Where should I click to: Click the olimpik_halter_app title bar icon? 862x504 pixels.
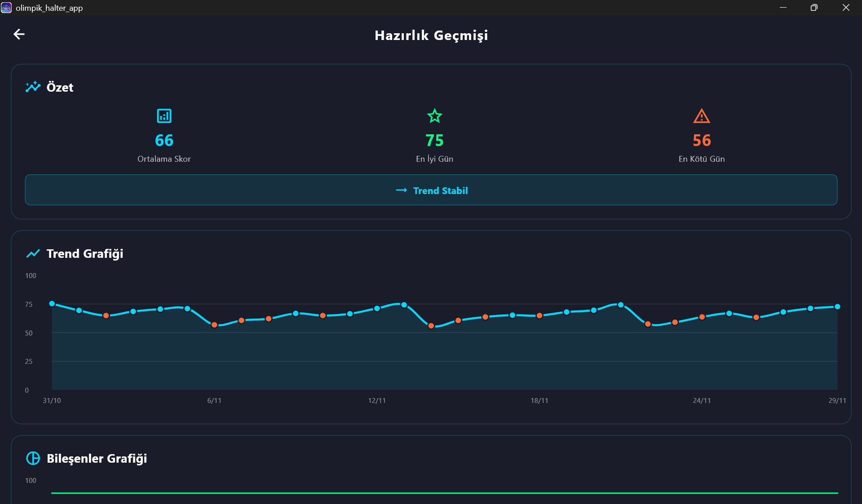tap(6, 8)
